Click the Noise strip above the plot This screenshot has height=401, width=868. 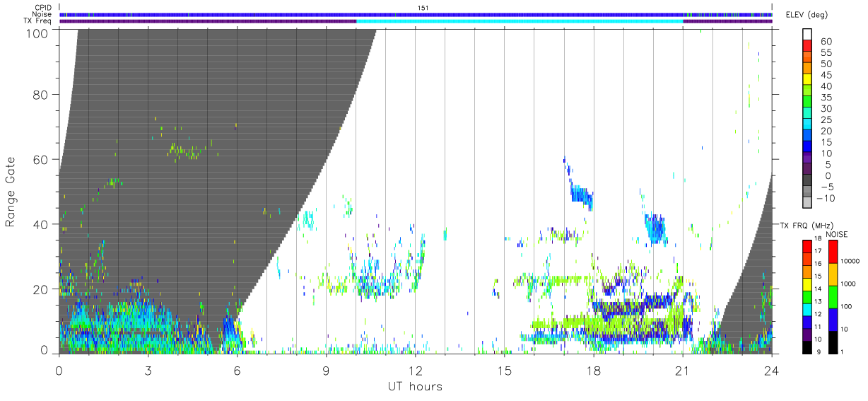(x=416, y=14)
